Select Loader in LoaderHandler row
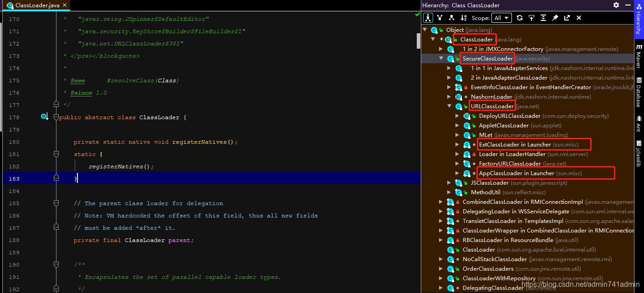 (x=528, y=154)
